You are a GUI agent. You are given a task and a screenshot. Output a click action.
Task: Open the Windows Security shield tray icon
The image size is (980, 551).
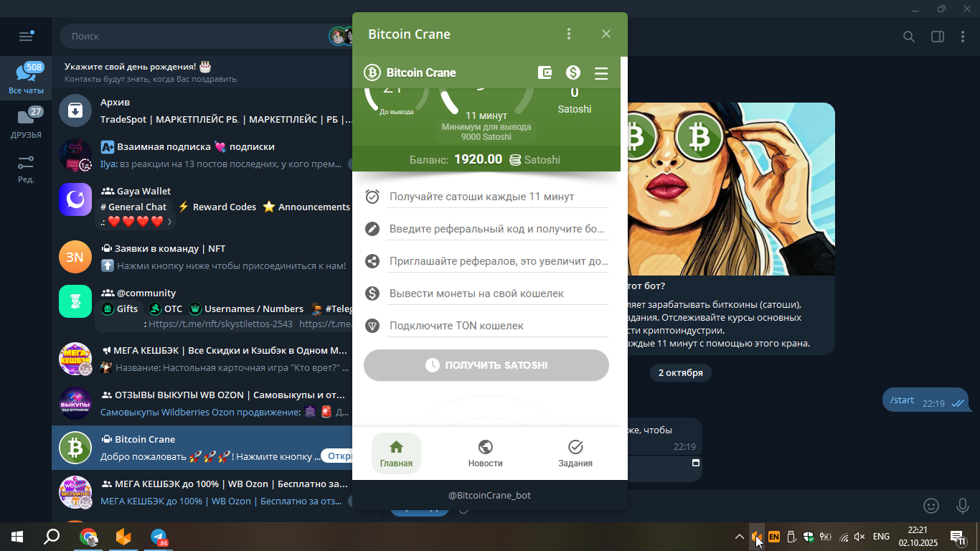click(x=809, y=537)
